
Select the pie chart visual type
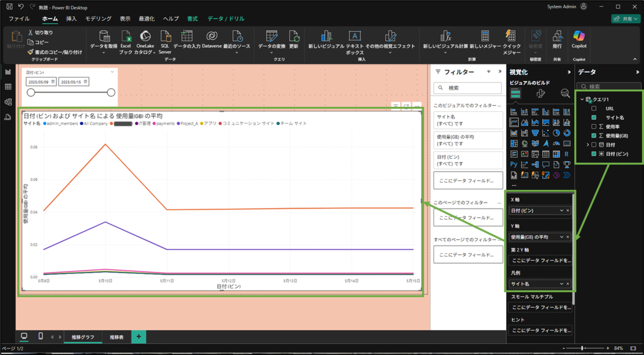(557, 133)
